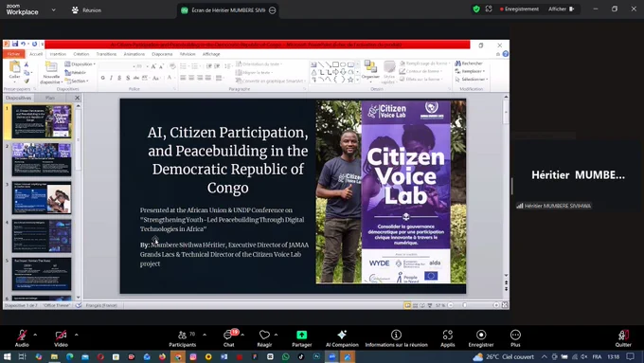Click the green encryption shield icon
This screenshot has height=363, width=644.
(476, 9)
